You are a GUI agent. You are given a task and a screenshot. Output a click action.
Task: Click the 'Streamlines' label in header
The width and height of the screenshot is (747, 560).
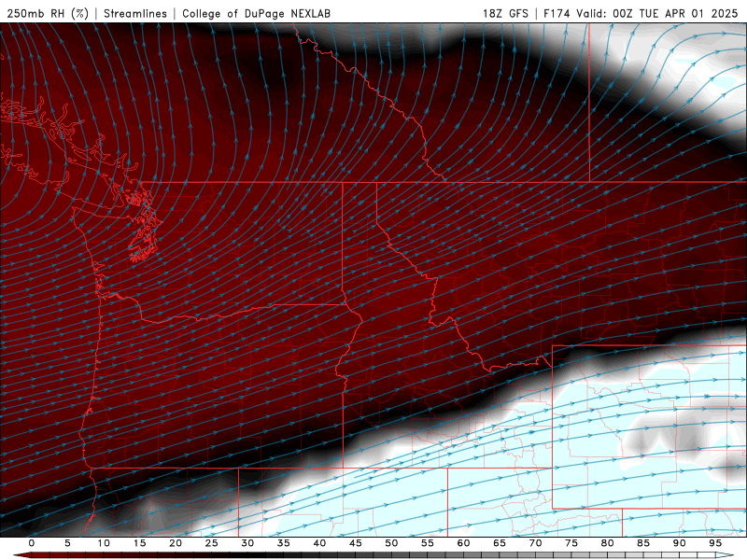point(135,13)
